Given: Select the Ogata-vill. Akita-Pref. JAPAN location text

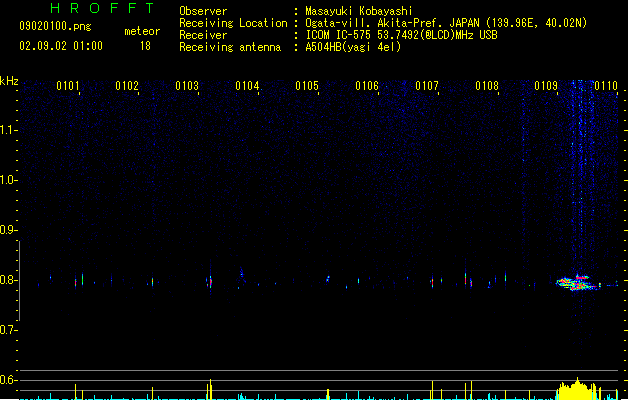Looking at the screenshot, I should [x=446, y=23].
